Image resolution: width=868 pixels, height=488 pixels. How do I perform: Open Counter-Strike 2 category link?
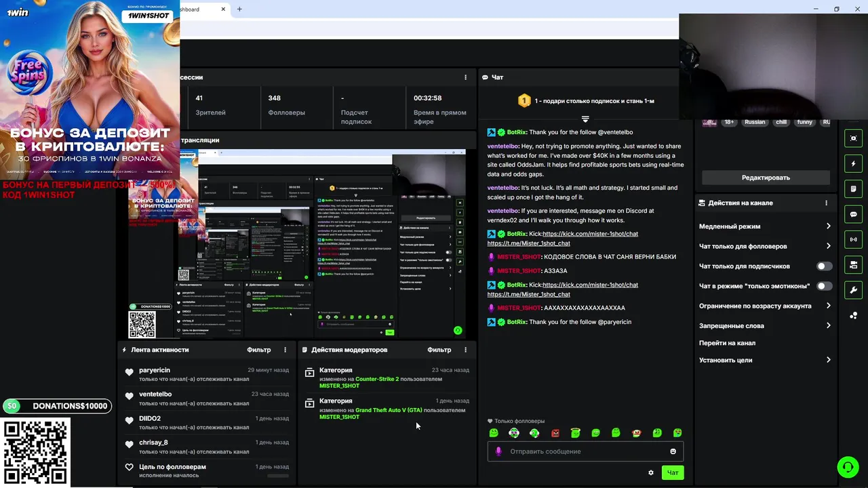pyautogui.click(x=377, y=379)
